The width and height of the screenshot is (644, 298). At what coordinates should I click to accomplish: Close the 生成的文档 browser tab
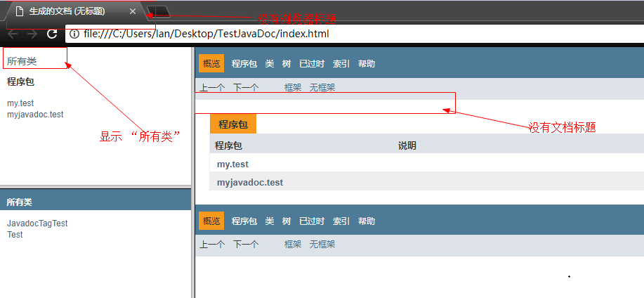(133, 12)
